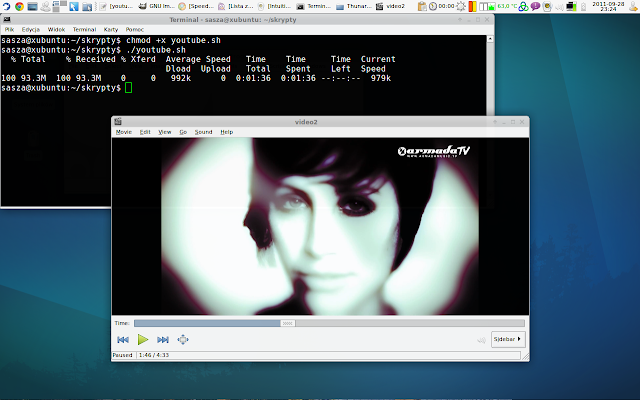Switch to the Lista z... taskbar item
640x400 pixels.
[x=236, y=6]
